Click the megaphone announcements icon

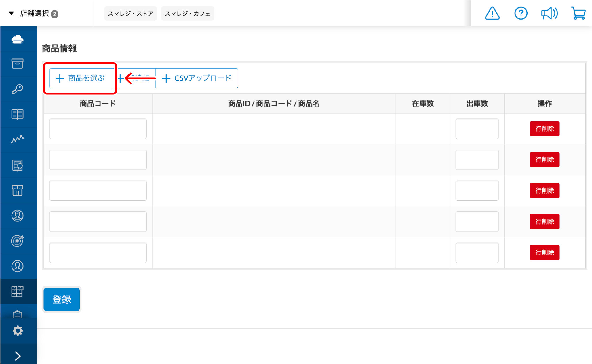pos(549,14)
